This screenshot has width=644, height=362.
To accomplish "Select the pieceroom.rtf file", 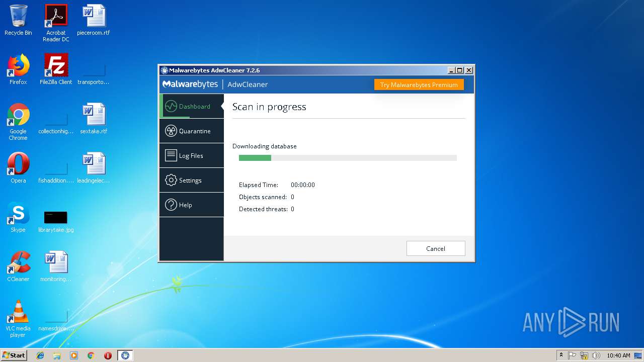I will [94, 21].
